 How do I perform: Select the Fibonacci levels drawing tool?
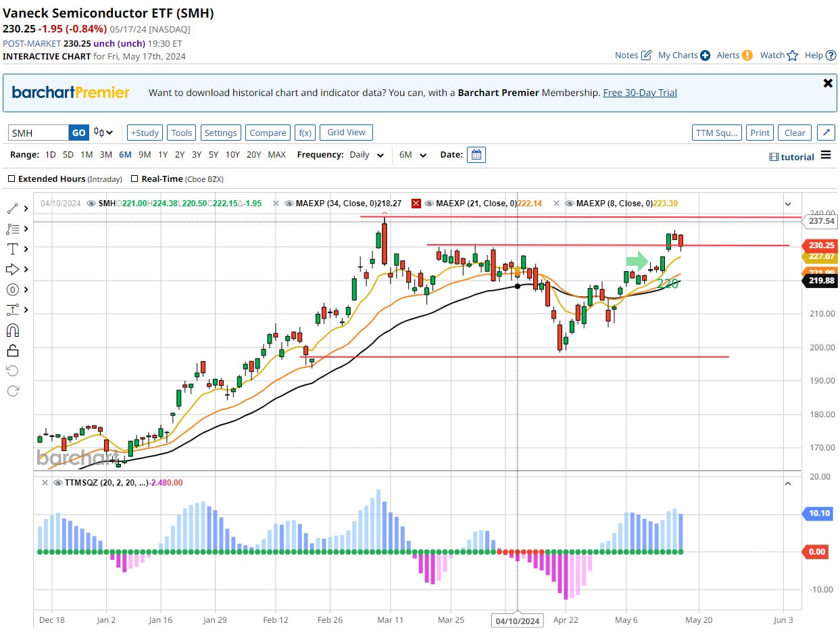13,229
